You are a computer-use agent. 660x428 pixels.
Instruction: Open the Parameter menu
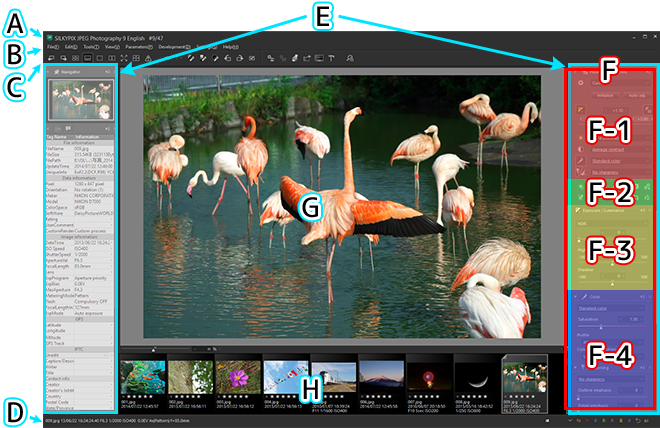tap(139, 47)
